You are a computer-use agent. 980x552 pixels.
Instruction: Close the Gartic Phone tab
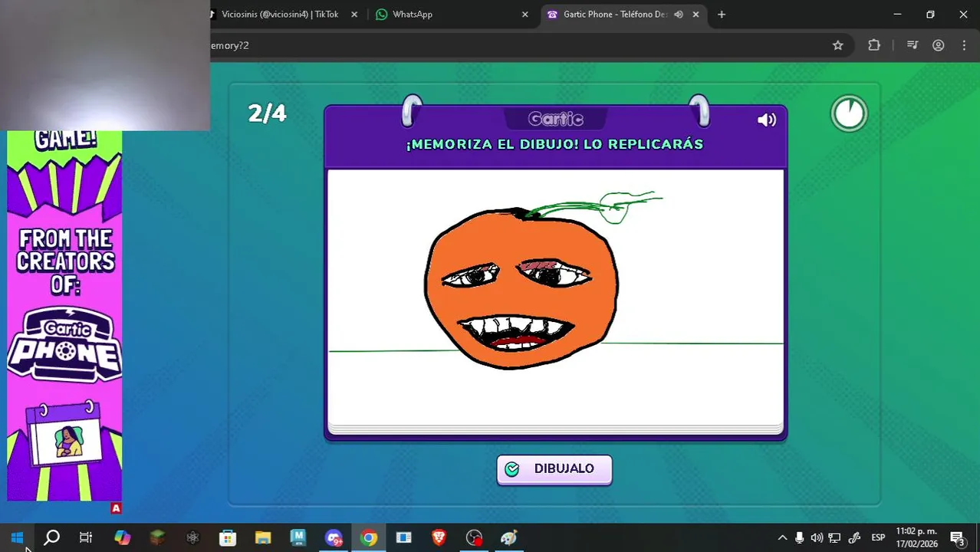[x=696, y=15]
